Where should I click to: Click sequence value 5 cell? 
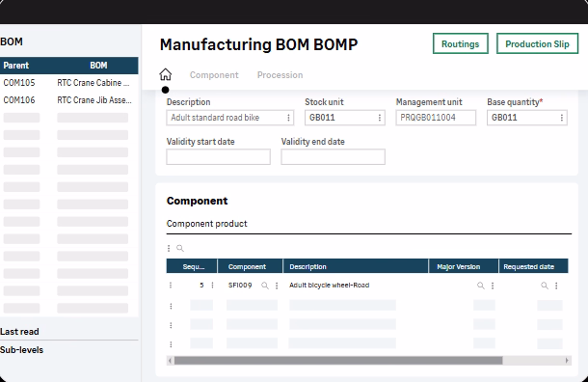coord(201,286)
